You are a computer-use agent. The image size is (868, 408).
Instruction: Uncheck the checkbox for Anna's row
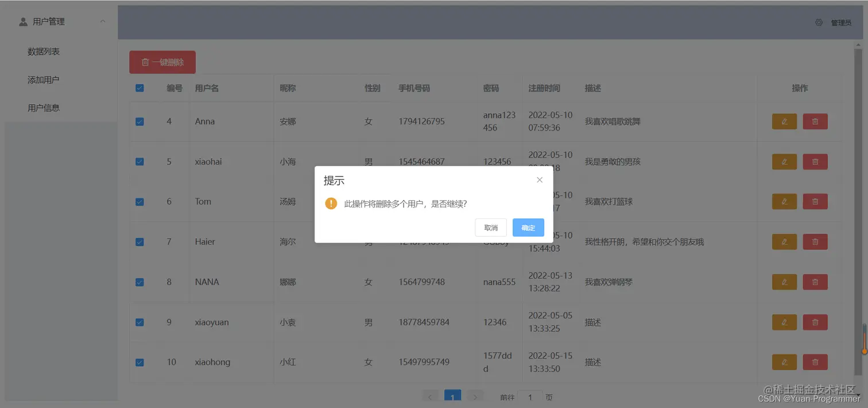[x=139, y=121]
